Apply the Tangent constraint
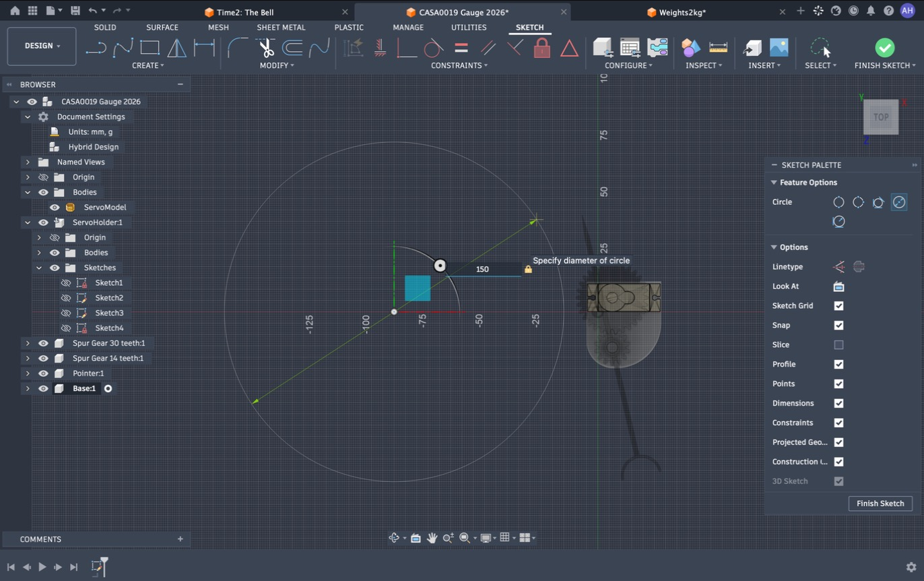 [434, 48]
